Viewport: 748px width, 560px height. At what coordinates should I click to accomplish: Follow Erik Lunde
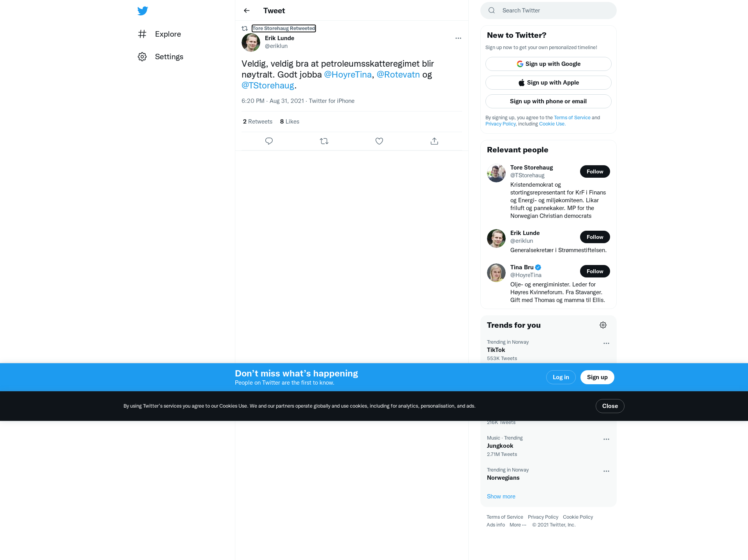595,237
